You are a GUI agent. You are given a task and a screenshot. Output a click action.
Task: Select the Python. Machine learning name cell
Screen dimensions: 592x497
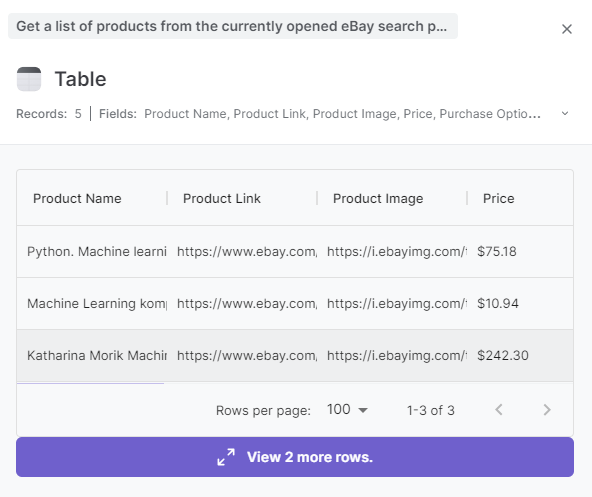(97, 252)
